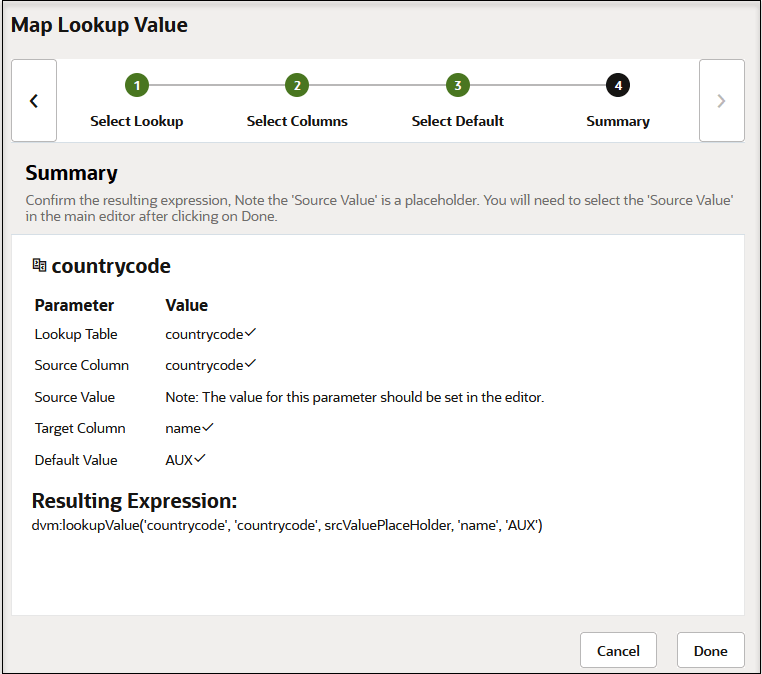This screenshot has width=762, height=674.
Task: Click the right chevron next arrow
Action: click(x=722, y=101)
